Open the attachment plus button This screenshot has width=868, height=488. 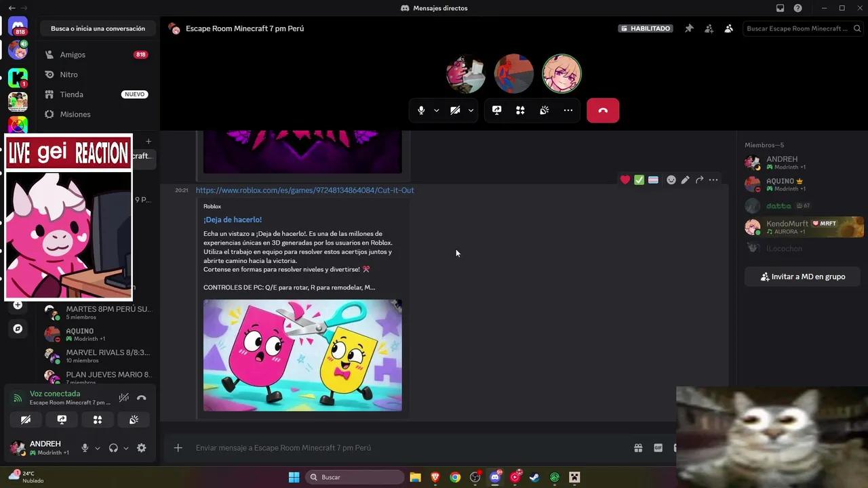178,448
